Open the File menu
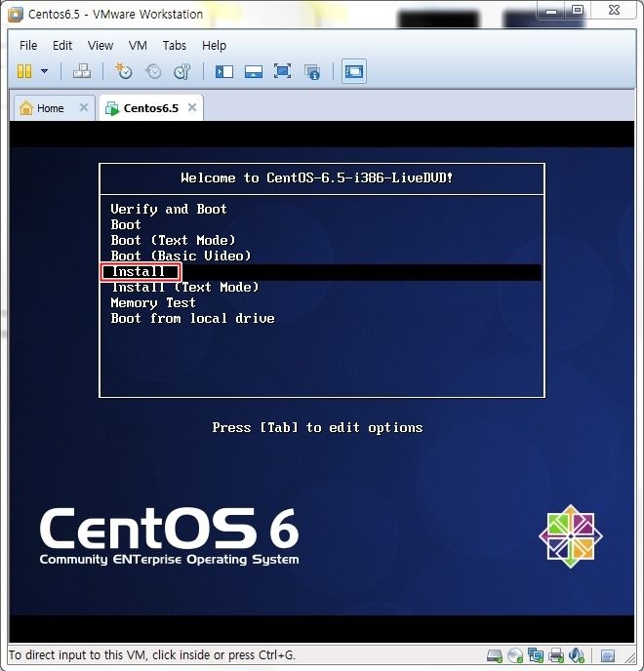Screen dimensions: 644x671 click(x=28, y=46)
